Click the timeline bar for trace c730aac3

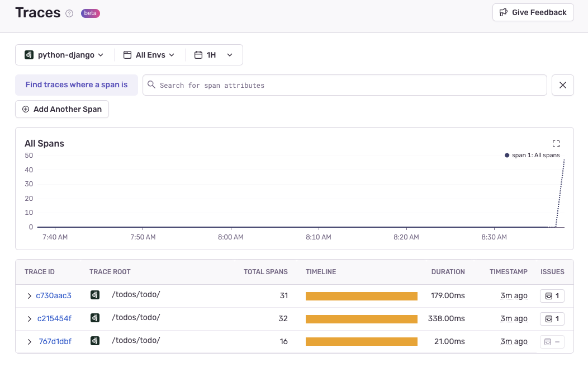(362, 297)
